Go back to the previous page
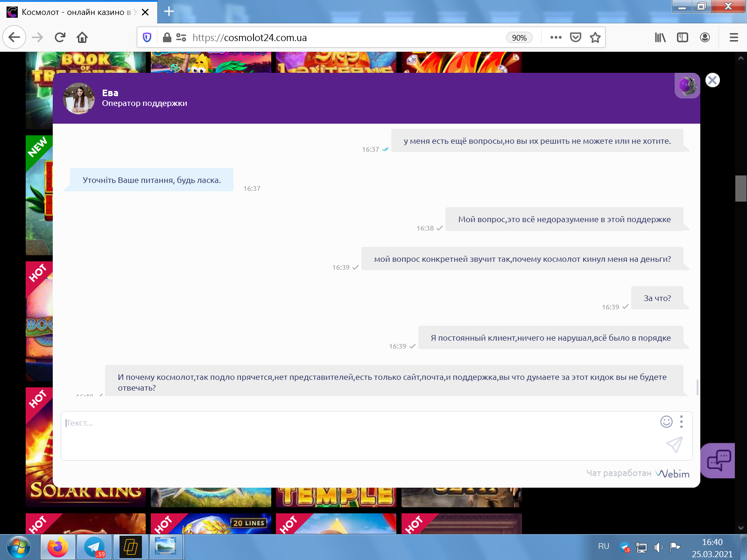This screenshot has height=560, width=747. [14, 37]
